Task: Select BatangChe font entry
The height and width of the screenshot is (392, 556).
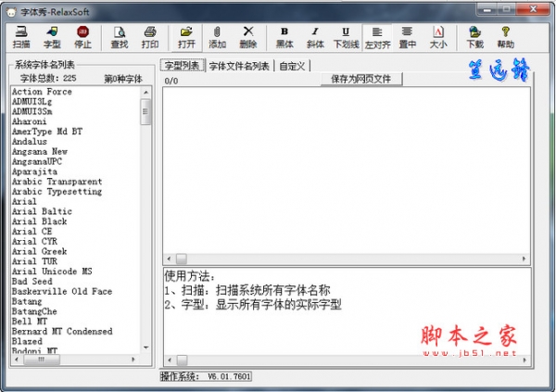Action: tap(34, 311)
